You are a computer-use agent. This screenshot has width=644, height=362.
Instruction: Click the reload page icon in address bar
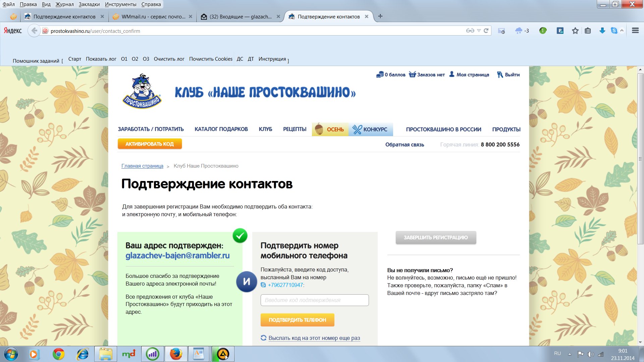pos(486,31)
